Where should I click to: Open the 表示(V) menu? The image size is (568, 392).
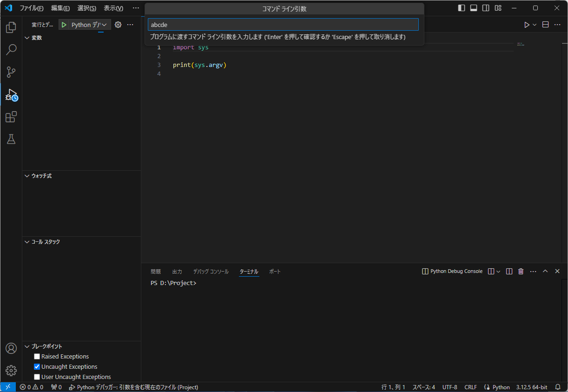click(x=113, y=8)
